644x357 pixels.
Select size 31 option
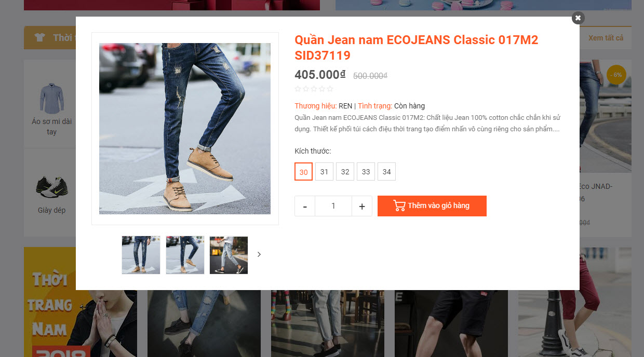coord(324,172)
